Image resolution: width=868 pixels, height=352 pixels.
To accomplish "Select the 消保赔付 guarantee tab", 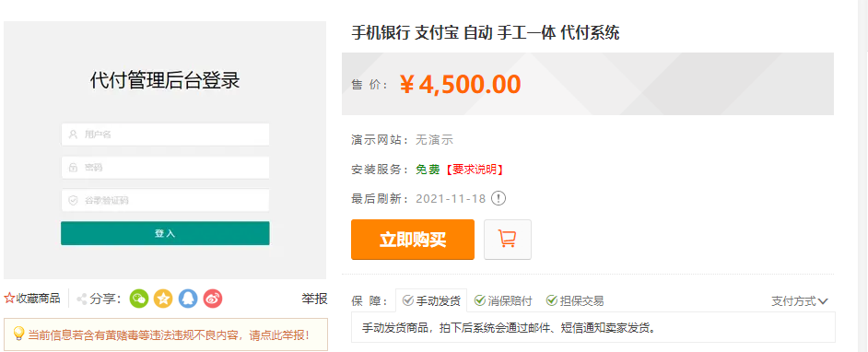I will [x=503, y=300].
